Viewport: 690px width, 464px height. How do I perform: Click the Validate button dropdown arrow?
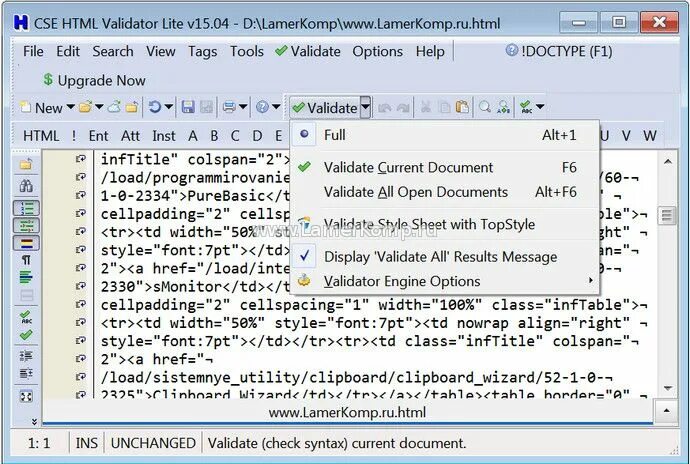click(365, 107)
